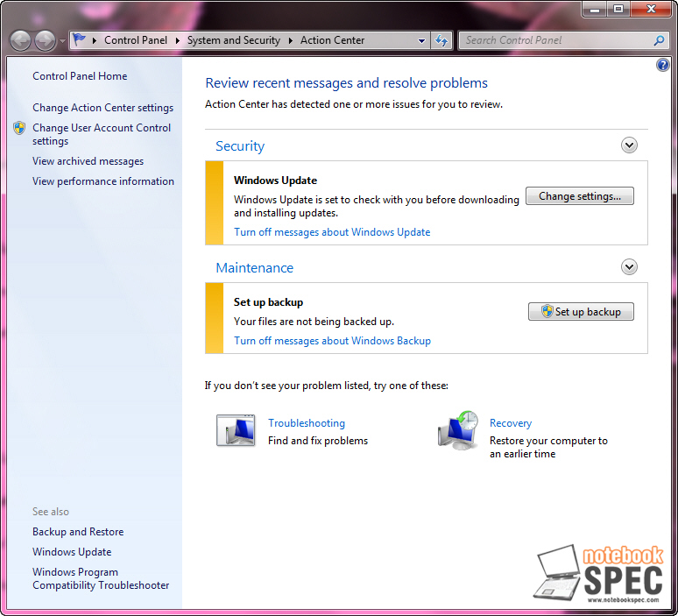Click the refresh button beside address bar
Image resolution: width=678 pixels, height=616 pixels.
point(441,40)
